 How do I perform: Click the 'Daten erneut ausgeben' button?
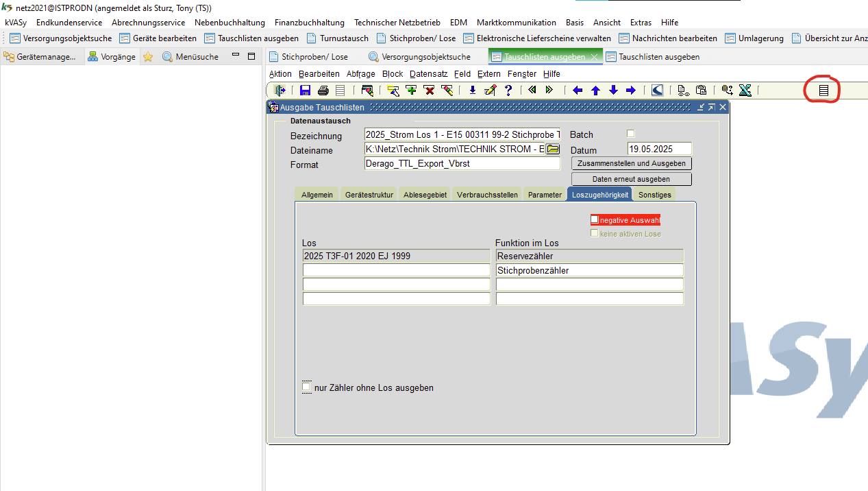[x=630, y=179]
